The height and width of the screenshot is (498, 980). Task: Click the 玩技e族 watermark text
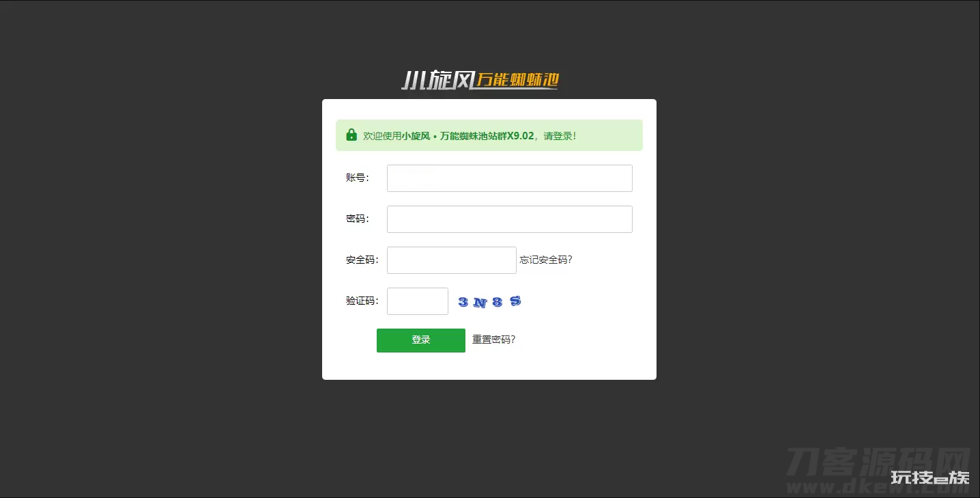(930, 478)
